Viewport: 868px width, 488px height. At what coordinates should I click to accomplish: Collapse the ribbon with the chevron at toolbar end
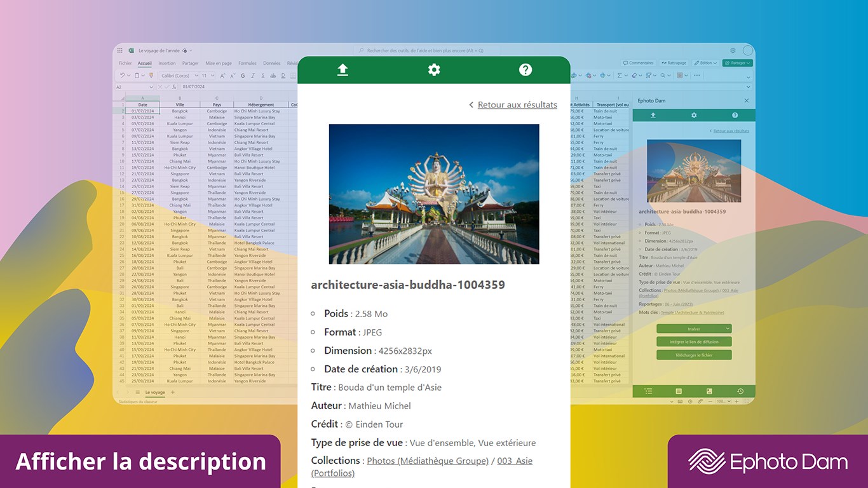point(748,77)
